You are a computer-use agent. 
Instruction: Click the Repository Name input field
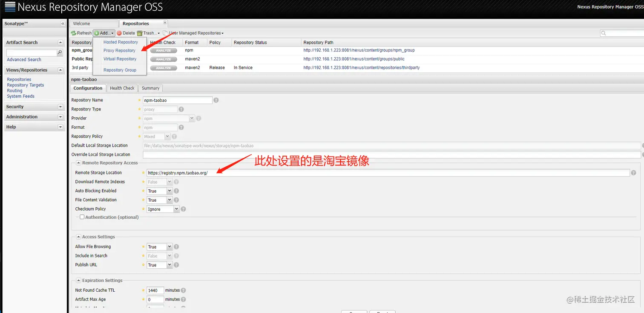[177, 100]
